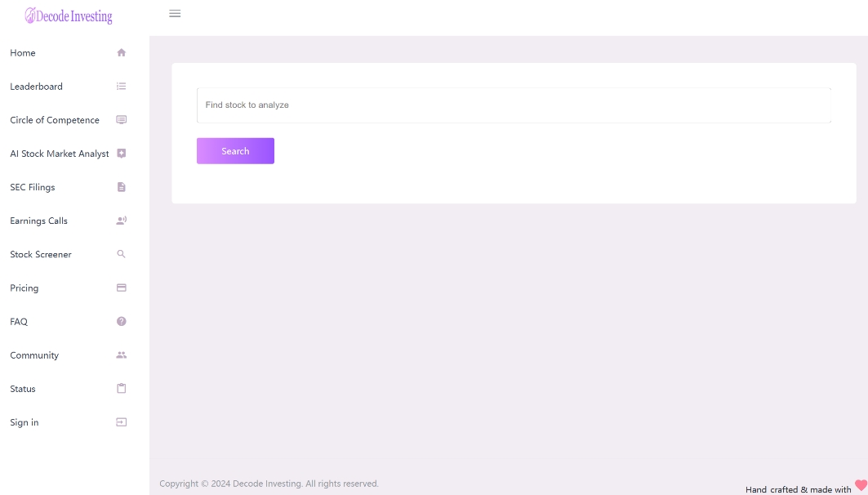Image resolution: width=868 pixels, height=495 pixels.
Task: Click the Leaderboard list icon
Action: coord(122,87)
